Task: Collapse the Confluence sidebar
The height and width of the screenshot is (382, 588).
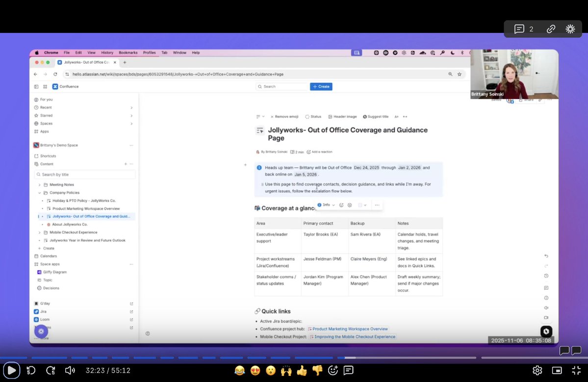Action: coord(36,87)
